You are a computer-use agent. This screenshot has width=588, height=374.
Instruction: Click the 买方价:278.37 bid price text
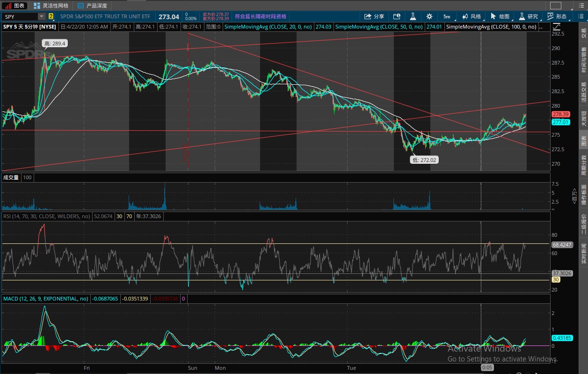[216, 14]
